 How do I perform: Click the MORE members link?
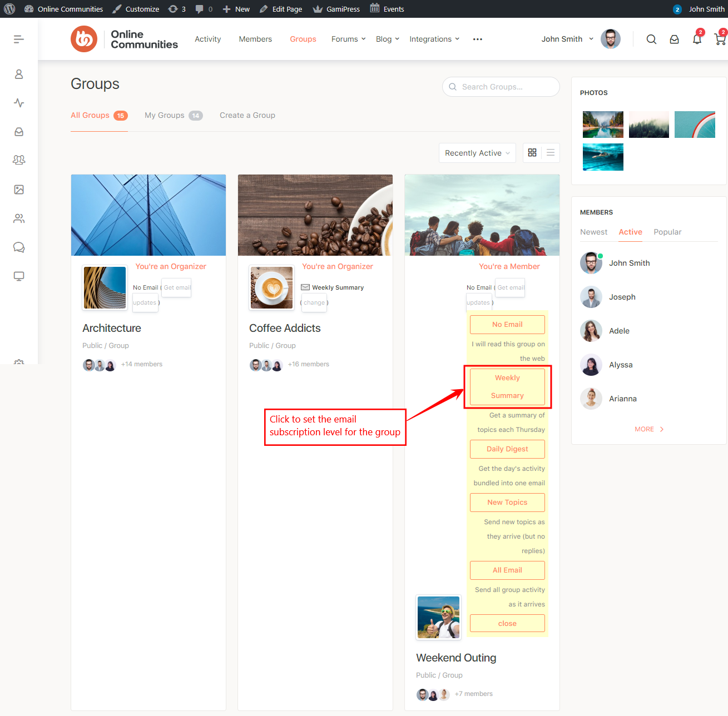[648, 429]
